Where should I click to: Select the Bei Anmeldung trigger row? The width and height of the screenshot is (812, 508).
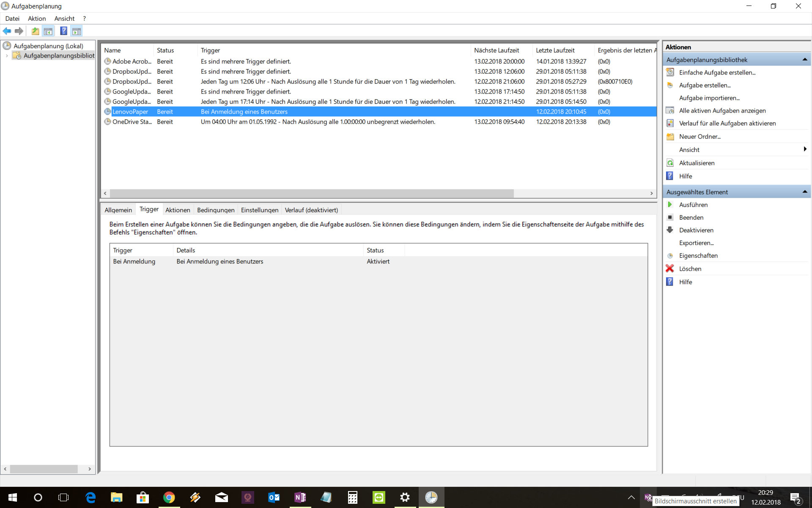[379, 261]
